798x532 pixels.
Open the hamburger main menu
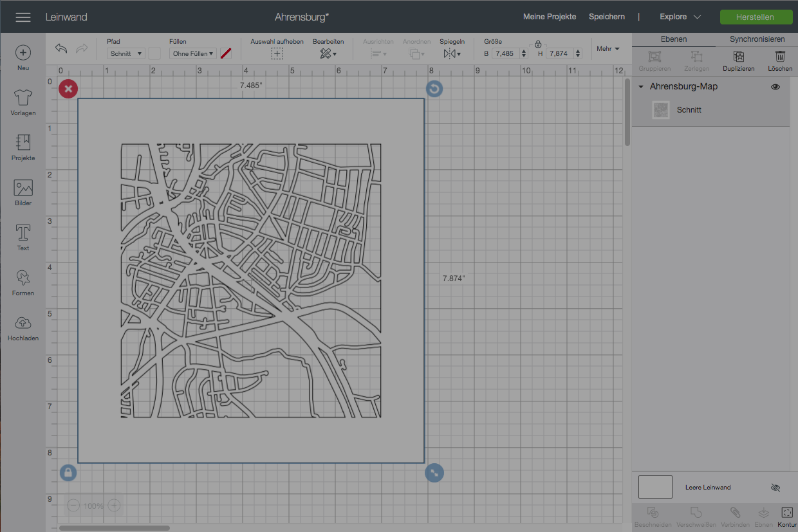(23, 17)
